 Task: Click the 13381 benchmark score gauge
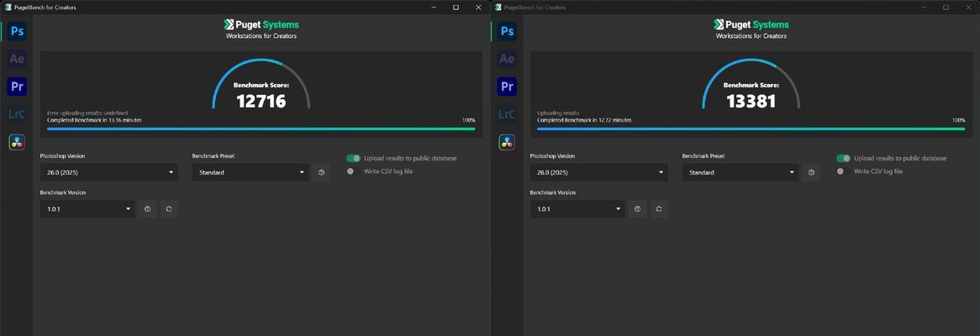coord(751,85)
